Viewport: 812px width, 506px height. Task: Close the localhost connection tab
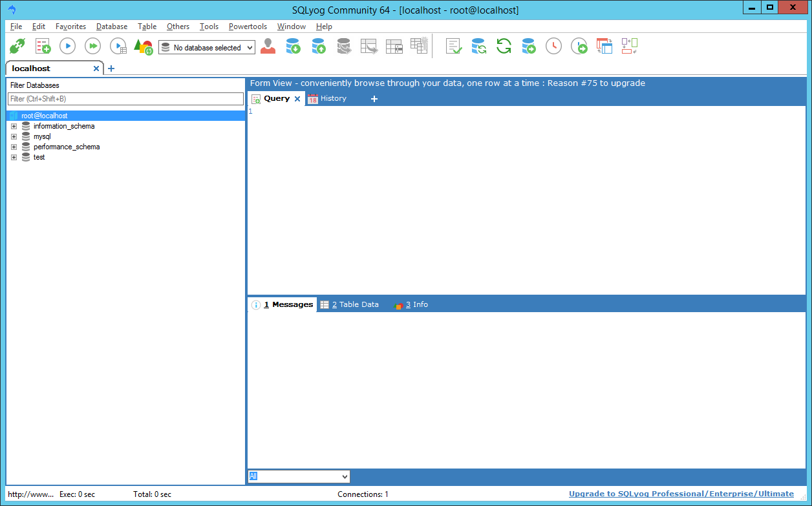(96, 69)
